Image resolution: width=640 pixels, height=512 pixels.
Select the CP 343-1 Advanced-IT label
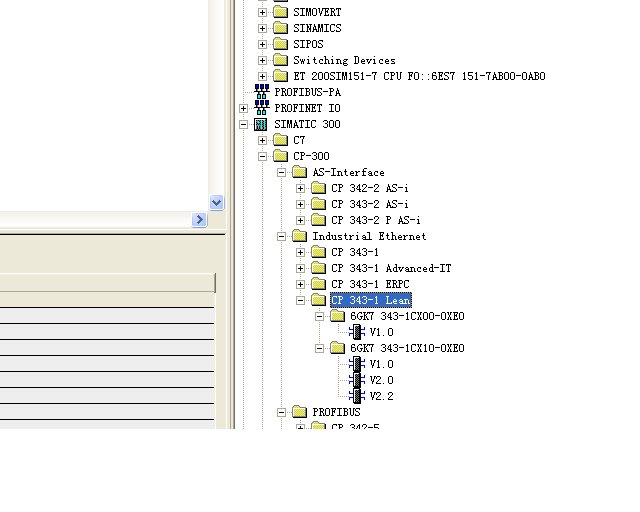391,268
